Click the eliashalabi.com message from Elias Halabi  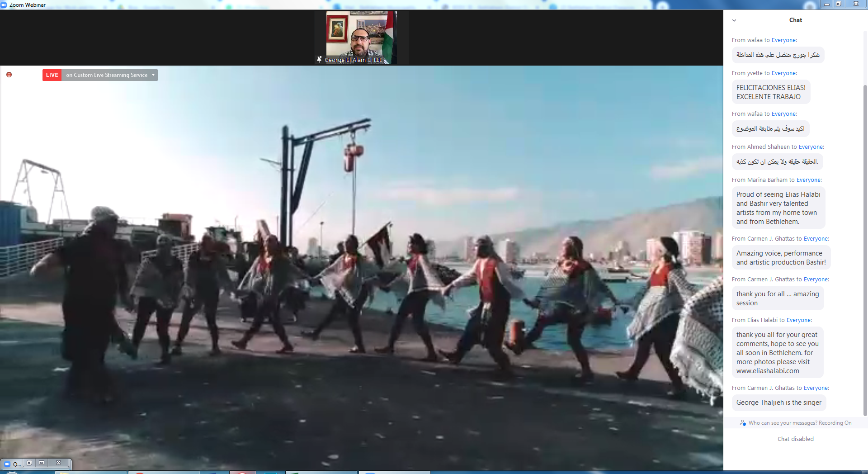[777, 353]
